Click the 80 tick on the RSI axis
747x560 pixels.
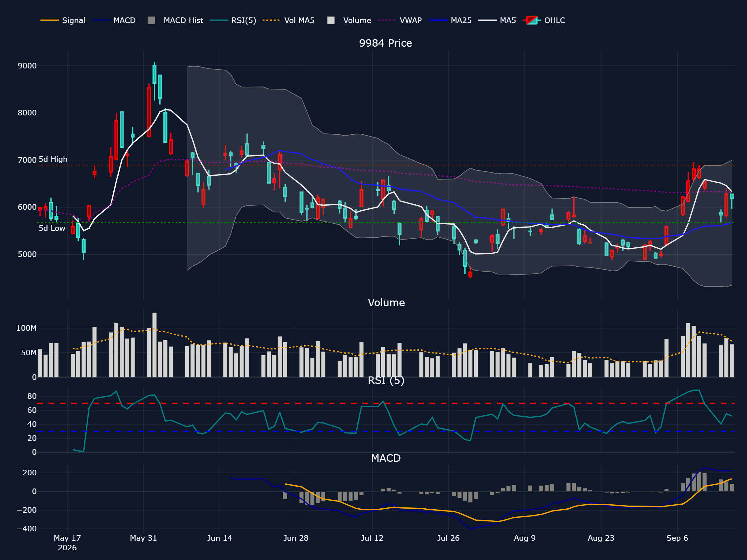pos(32,396)
